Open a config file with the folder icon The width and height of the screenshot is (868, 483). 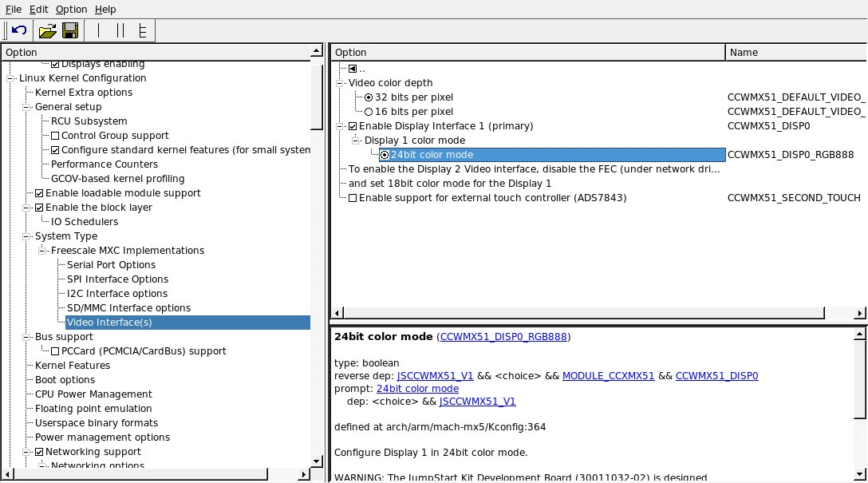pos(48,30)
